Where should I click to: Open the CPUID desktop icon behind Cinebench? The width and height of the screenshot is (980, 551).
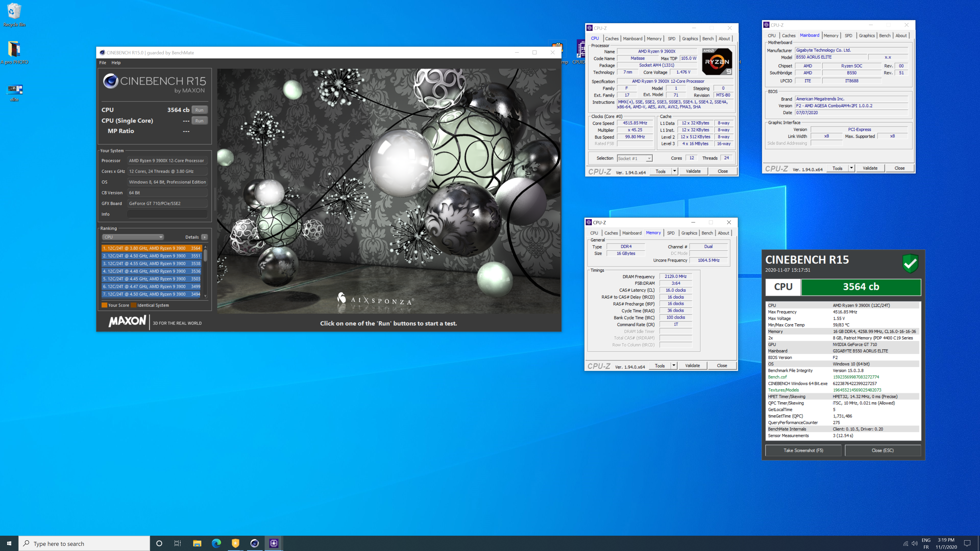pos(581,52)
